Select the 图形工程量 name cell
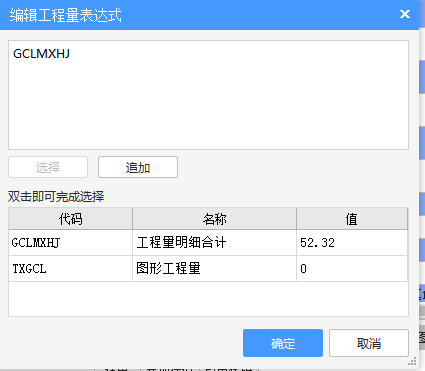 pos(215,269)
